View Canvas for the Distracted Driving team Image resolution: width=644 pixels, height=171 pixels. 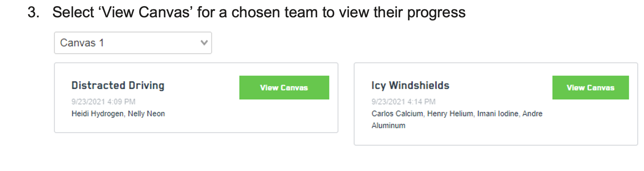tap(284, 88)
